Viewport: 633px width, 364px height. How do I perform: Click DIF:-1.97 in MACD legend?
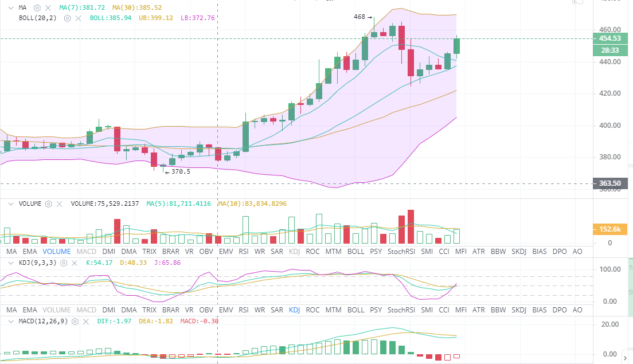click(114, 321)
